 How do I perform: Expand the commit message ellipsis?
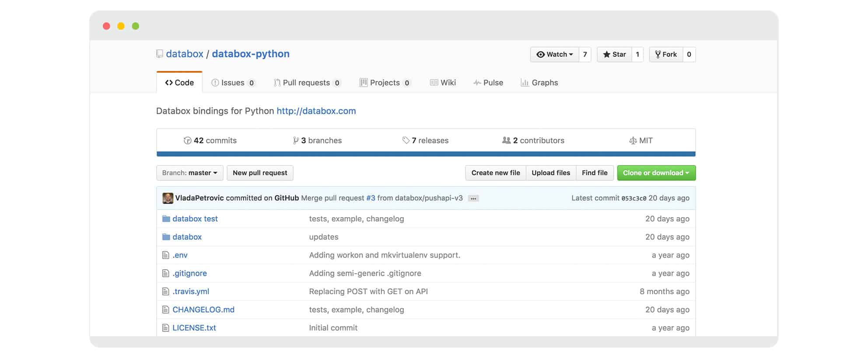[x=473, y=198]
